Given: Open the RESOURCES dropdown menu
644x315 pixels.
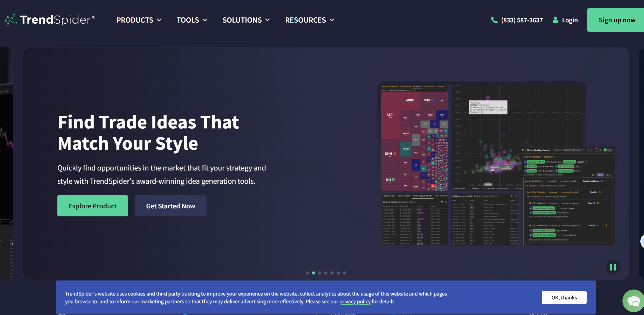Looking at the screenshot, I should coord(310,20).
